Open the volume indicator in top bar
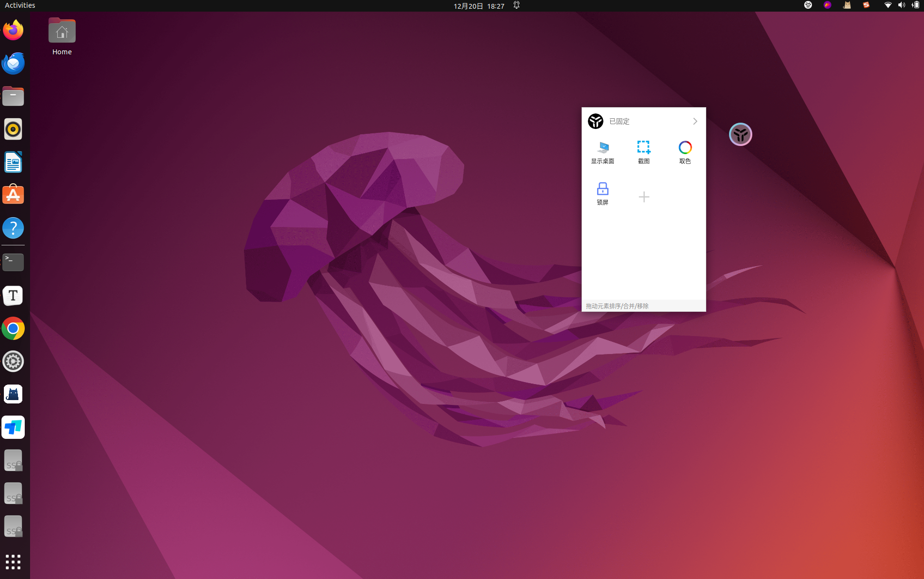 point(901,5)
